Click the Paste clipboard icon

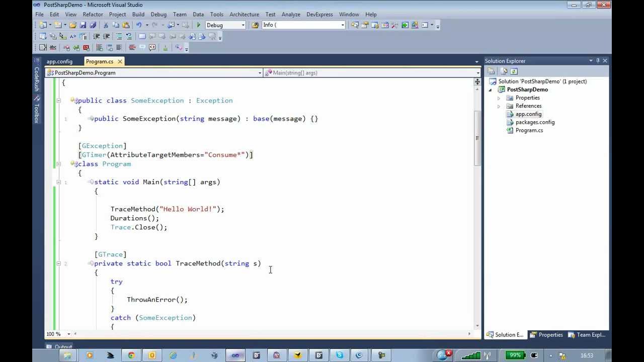click(126, 25)
